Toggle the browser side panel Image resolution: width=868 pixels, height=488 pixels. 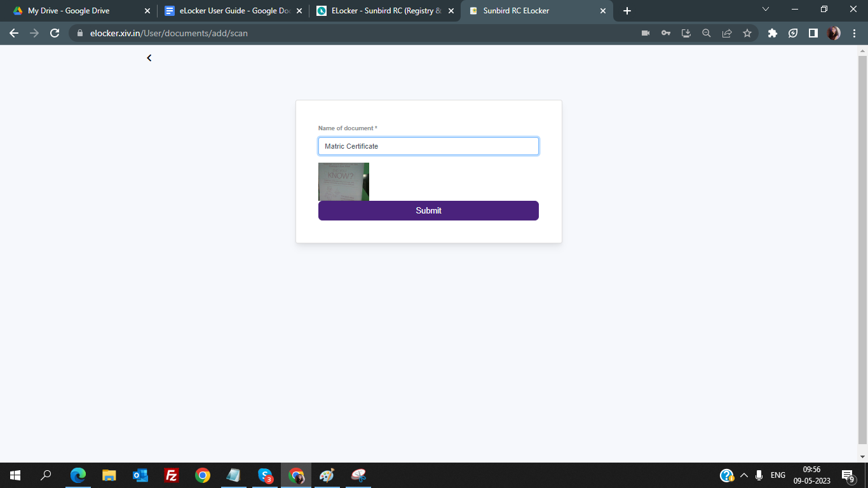[813, 33]
